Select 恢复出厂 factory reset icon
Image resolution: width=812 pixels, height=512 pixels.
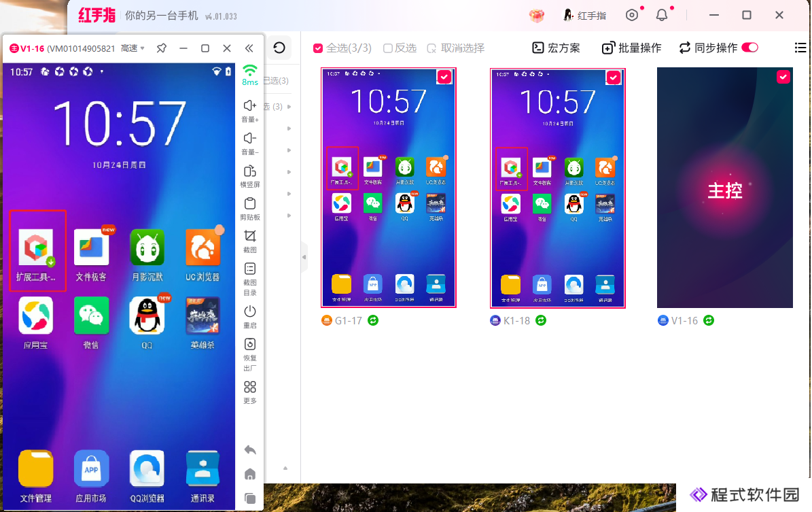coord(249,354)
